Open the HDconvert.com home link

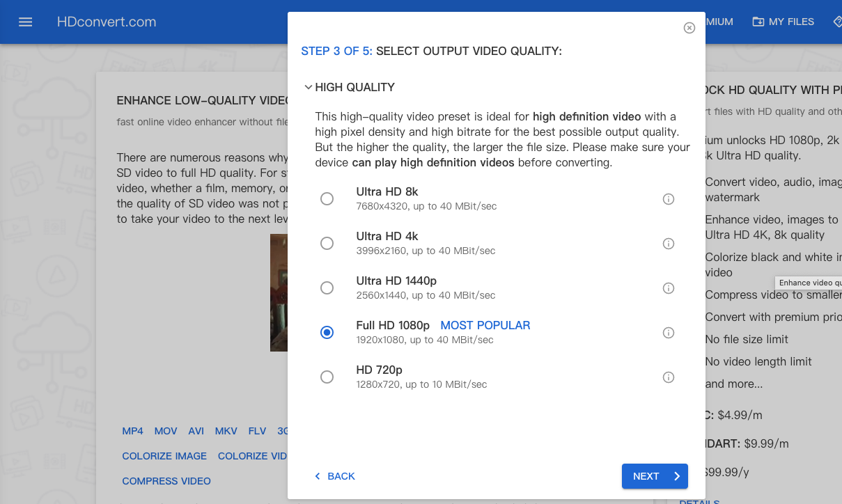pyautogui.click(x=107, y=22)
